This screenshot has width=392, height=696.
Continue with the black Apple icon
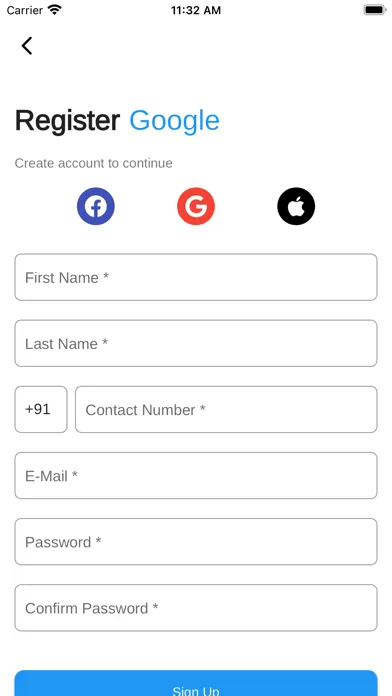pyautogui.click(x=296, y=206)
